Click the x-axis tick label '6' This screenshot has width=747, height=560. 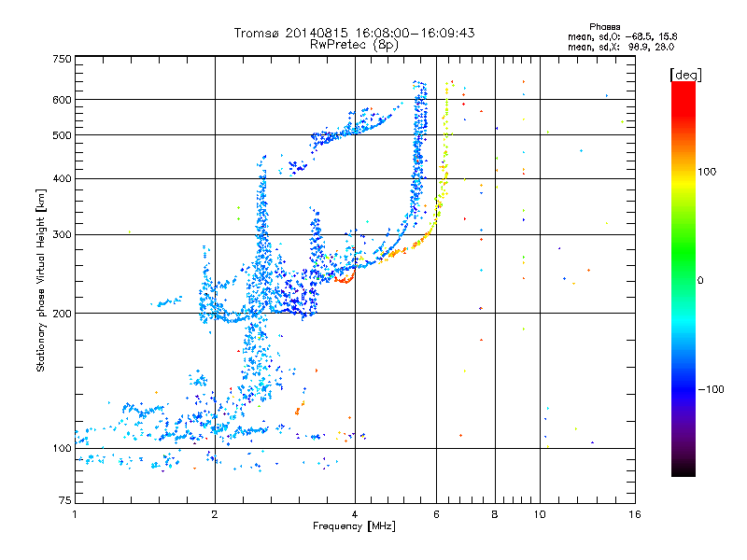[436, 514]
